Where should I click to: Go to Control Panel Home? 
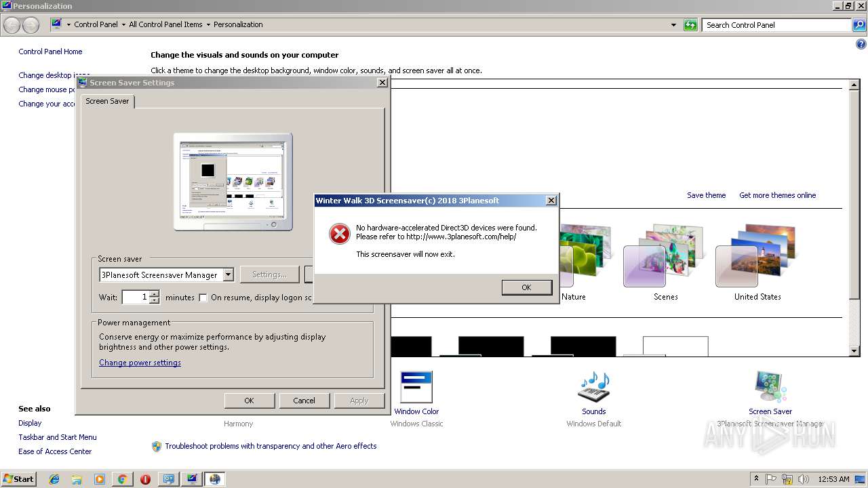click(x=50, y=52)
